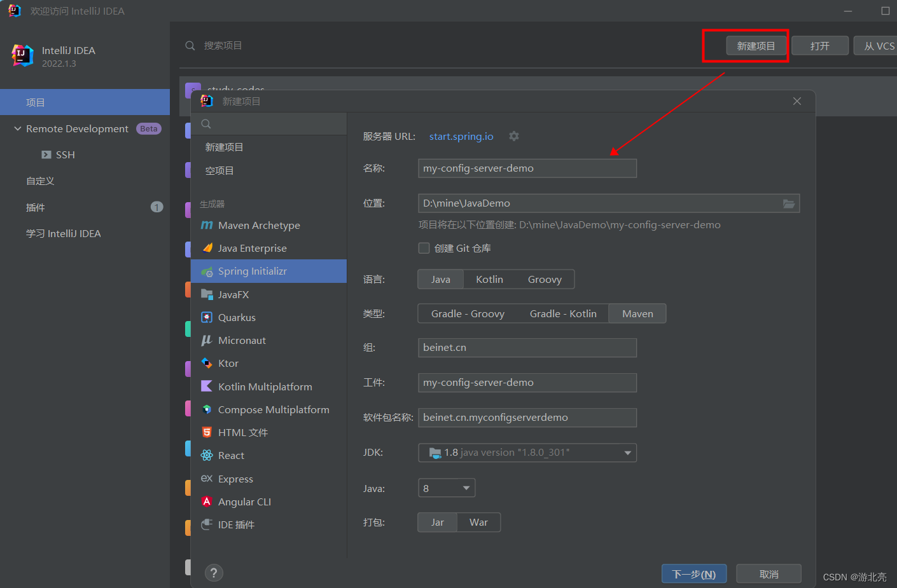This screenshot has height=588, width=897.
Task: Click the Java Enterprise generator icon
Action: pyautogui.click(x=207, y=248)
